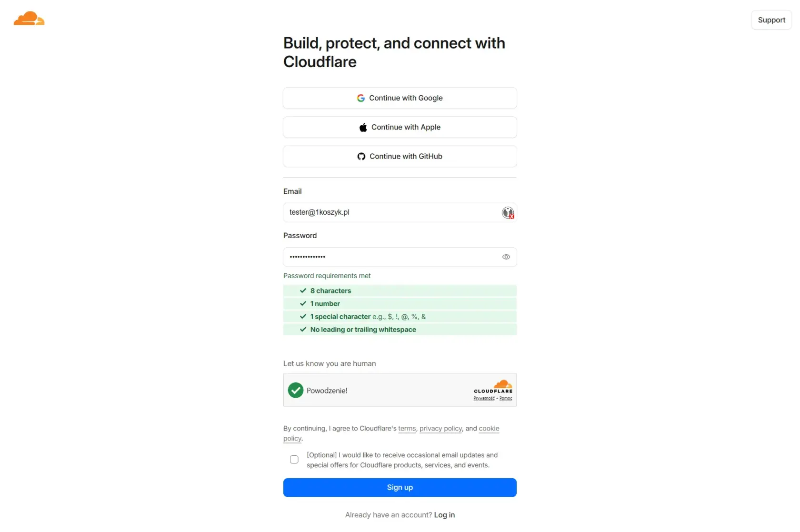Click the green success checkmark in captcha
800x532 pixels.
pyautogui.click(x=296, y=391)
